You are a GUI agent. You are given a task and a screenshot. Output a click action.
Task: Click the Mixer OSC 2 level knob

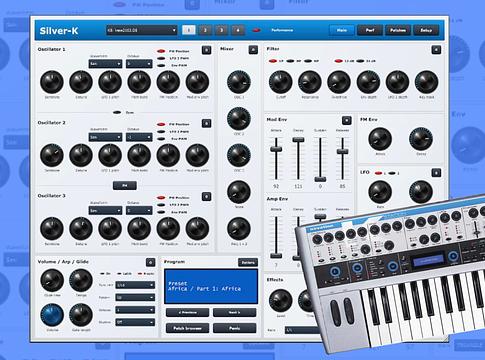coord(239,119)
